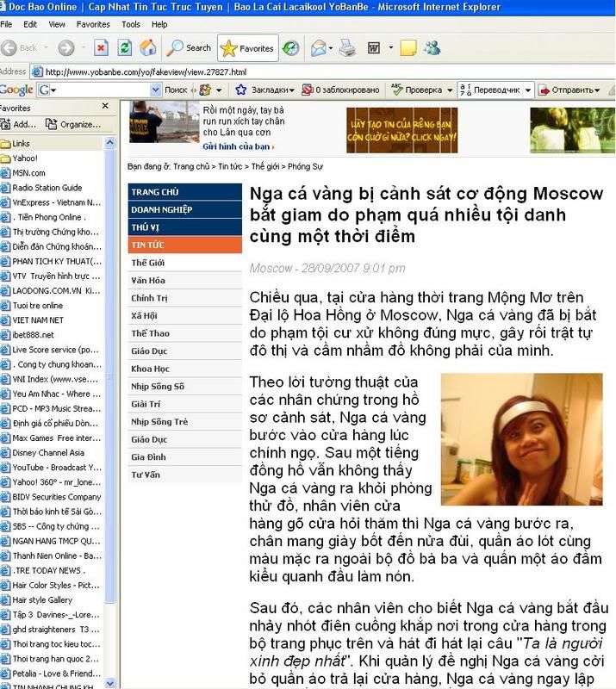This screenshot has width=616, height=689.
Task: Click the Google toolbar Поиск button
Action: pos(176,90)
